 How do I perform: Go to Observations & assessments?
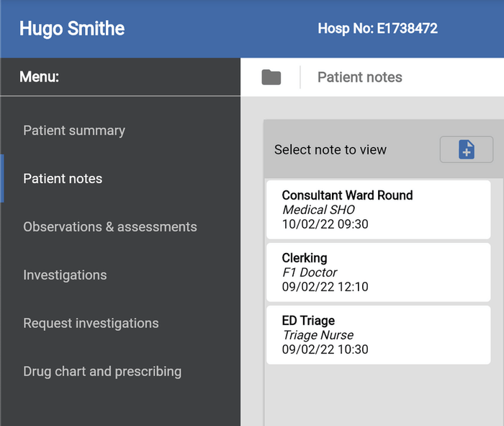[x=109, y=227]
